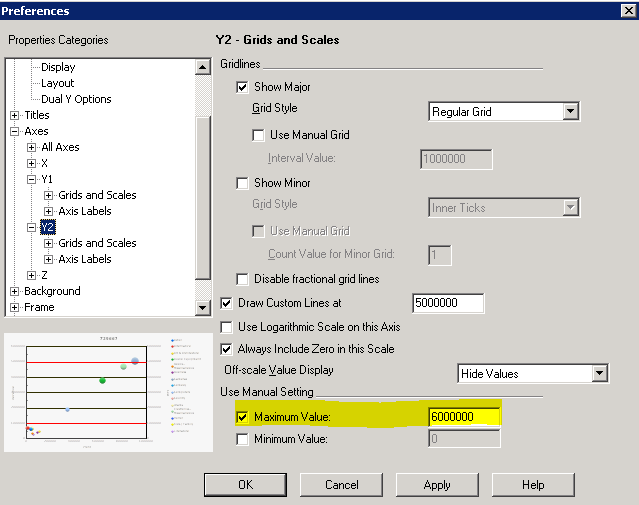Expand the Background tree node
639x505 pixels.
click(x=15, y=291)
